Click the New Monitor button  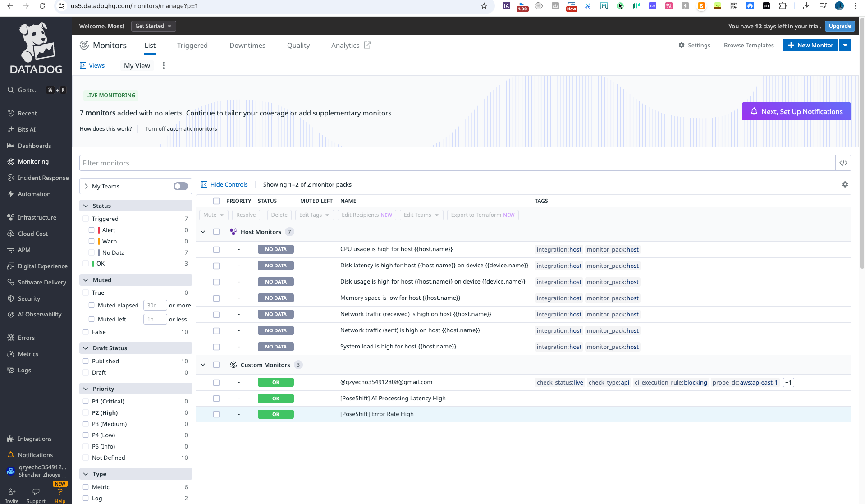[810, 45]
